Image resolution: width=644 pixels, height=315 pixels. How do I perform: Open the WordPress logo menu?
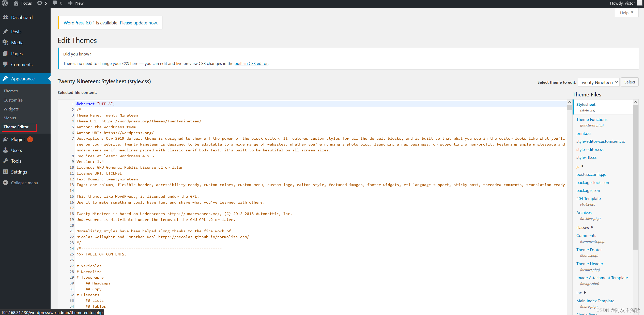click(5, 3)
